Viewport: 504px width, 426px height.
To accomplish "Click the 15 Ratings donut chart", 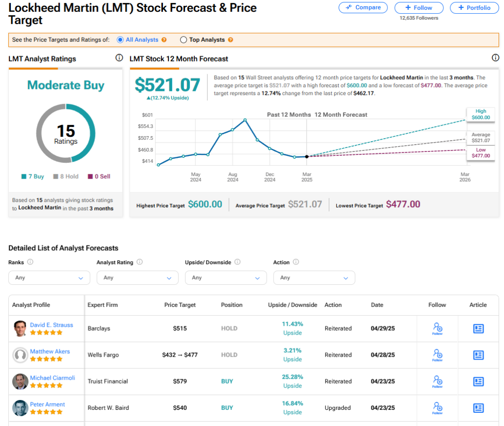I will [x=66, y=133].
